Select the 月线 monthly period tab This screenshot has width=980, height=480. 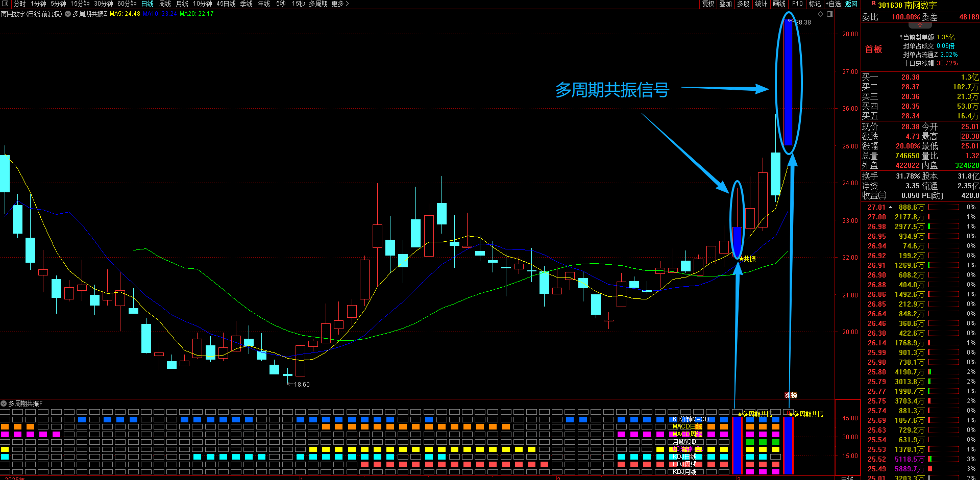point(182,4)
